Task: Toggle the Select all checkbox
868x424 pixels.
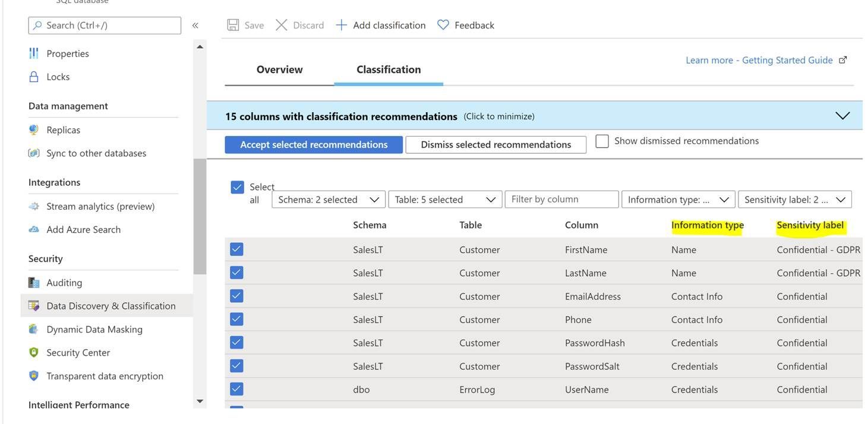Action: [x=237, y=186]
